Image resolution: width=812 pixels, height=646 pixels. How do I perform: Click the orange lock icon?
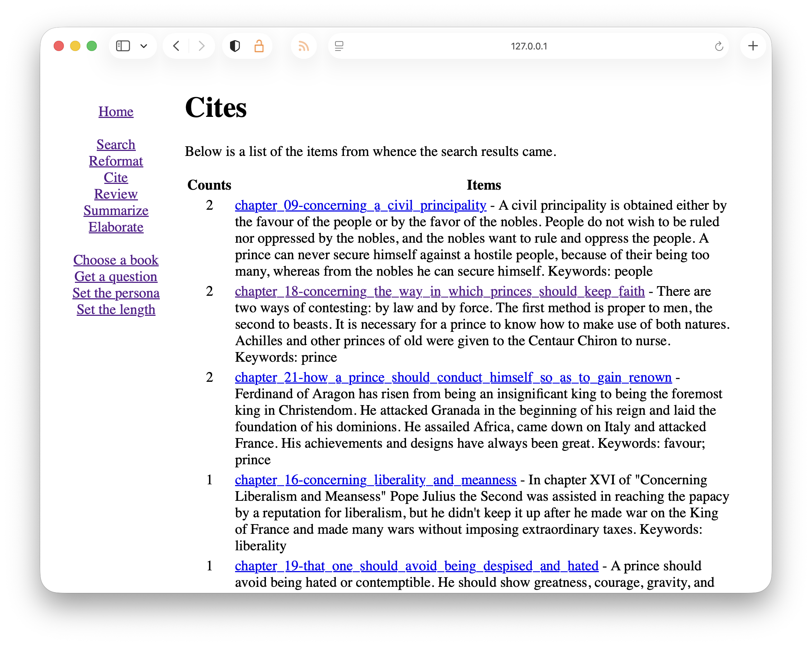click(259, 46)
